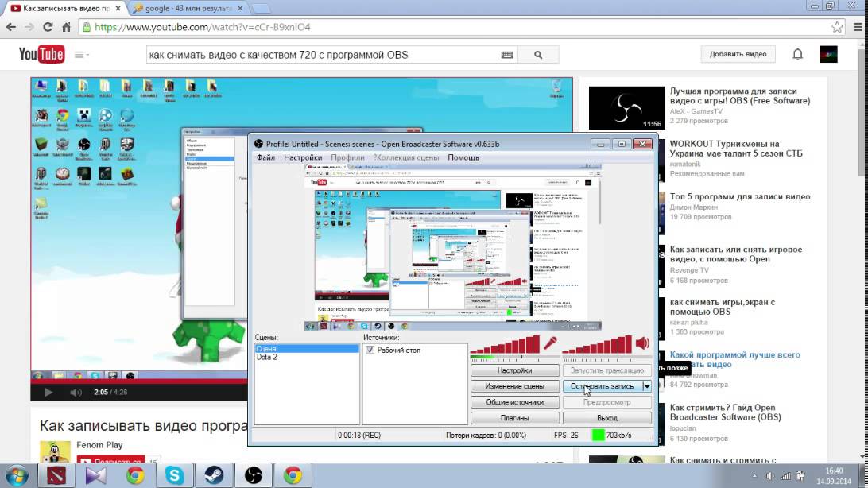868x488 pixels.
Task: Click the Остановить запись button
Action: pyautogui.click(x=603, y=386)
